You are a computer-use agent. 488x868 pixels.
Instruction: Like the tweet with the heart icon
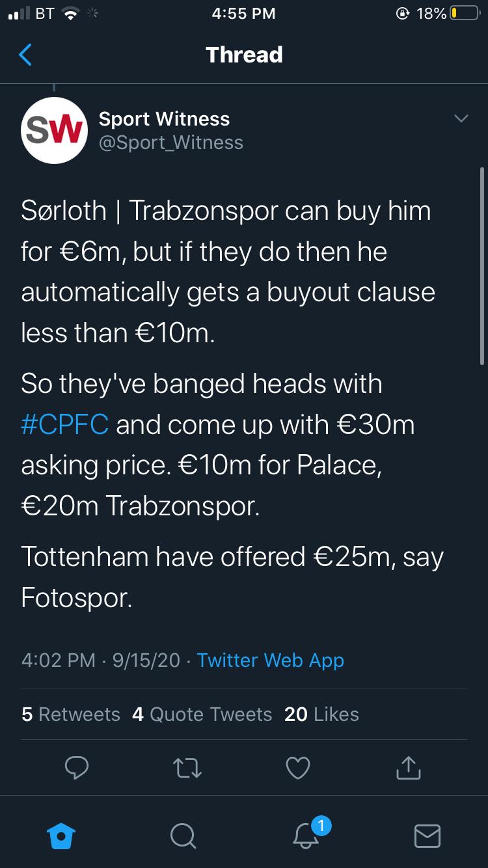[298, 768]
